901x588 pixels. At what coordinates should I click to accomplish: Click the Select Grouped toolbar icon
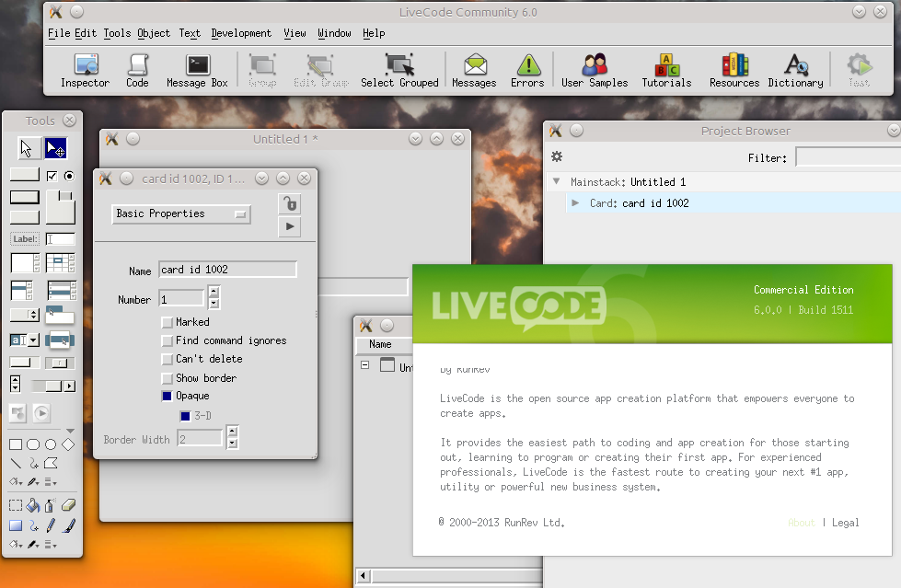399,70
